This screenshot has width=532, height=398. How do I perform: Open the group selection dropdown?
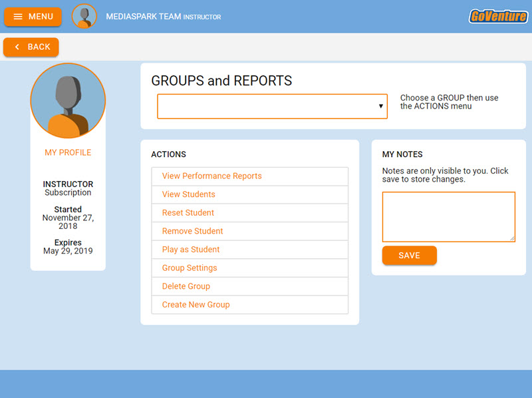272,106
